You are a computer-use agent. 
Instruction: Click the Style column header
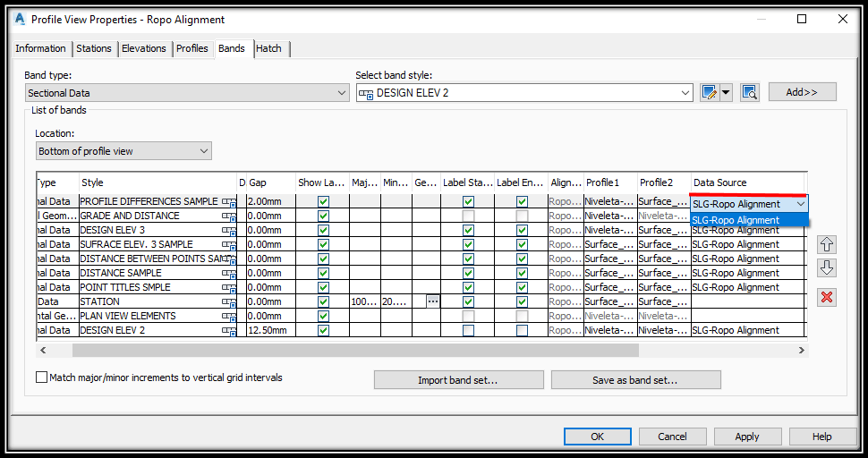(x=157, y=182)
